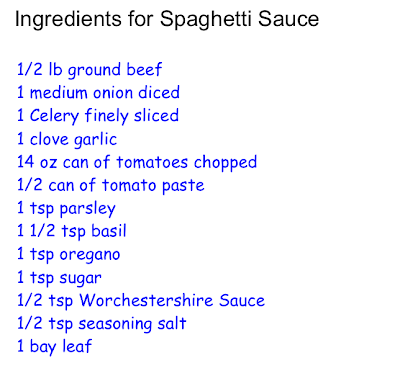Click the 1 1/2 tsp basil line
Image resolution: width=400 pixels, height=376 pixels.
coord(72,232)
